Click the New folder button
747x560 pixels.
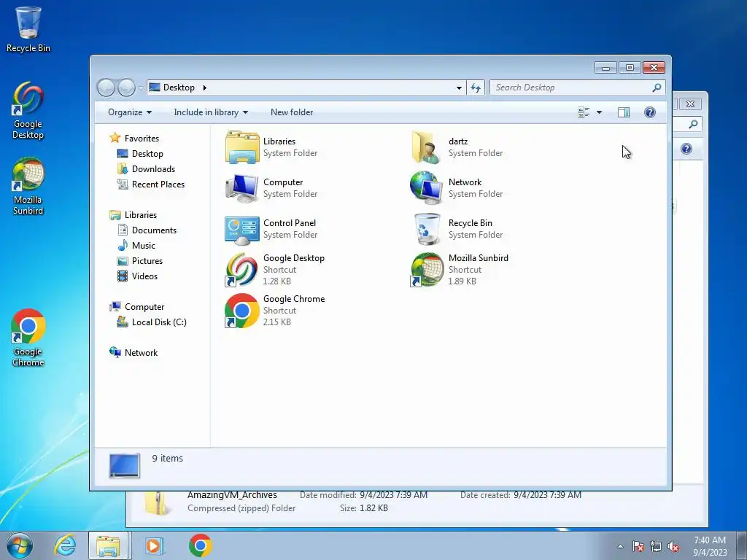click(x=292, y=112)
